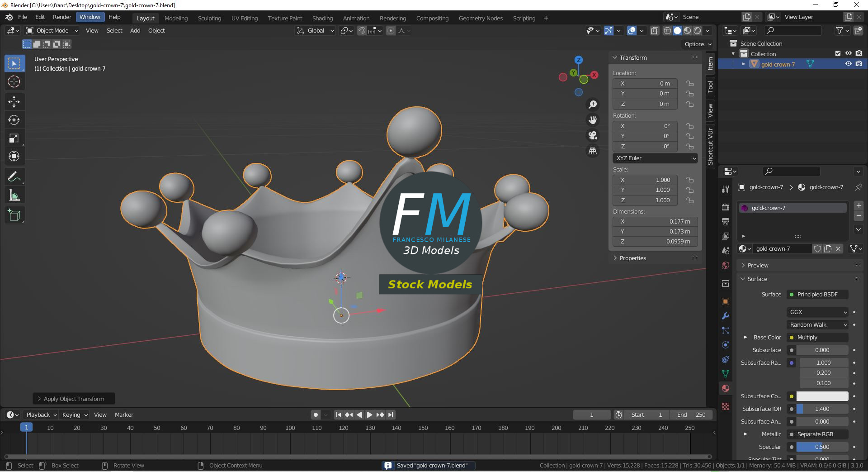This screenshot has width=868, height=472.
Task: Toggle snapping magnet icon
Action: pos(362,31)
